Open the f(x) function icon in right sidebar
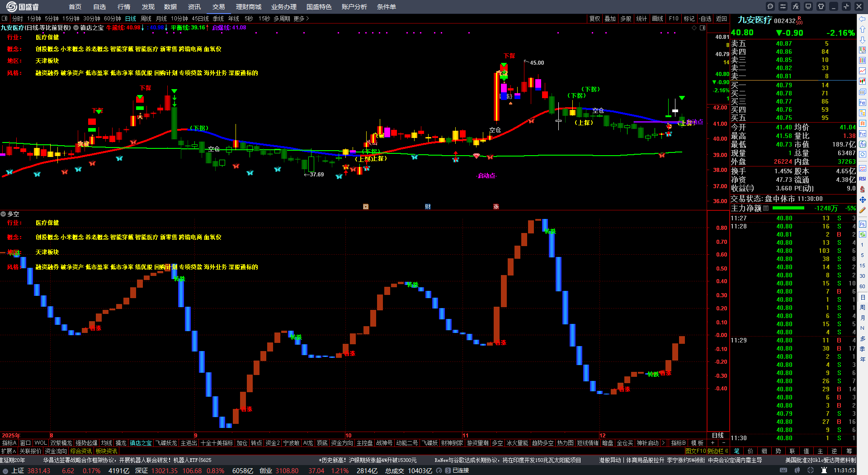868x475 pixels. (863, 144)
